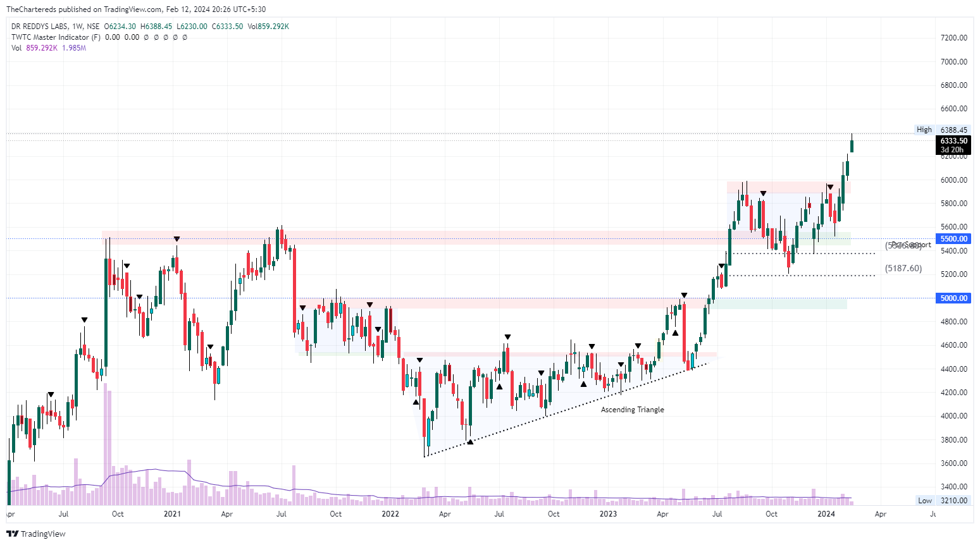The height and width of the screenshot is (545, 980).
Task: Click the Vol 859.292K 1.985M legend line
Action: pos(49,48)
